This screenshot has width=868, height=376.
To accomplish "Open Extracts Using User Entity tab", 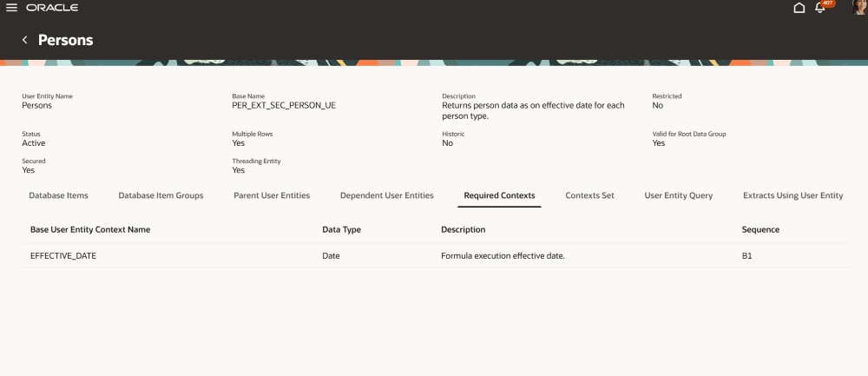I will (x=793, y=195).
